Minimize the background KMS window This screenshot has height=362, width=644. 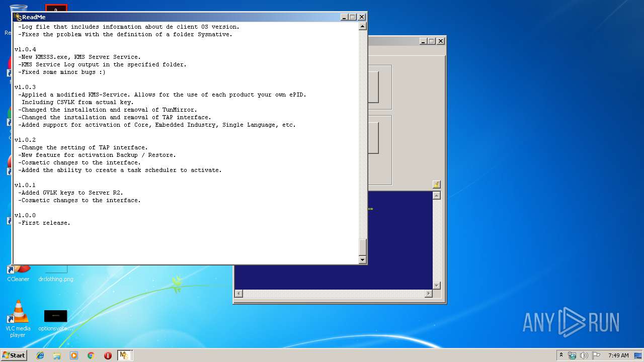[x=423, y=41]
